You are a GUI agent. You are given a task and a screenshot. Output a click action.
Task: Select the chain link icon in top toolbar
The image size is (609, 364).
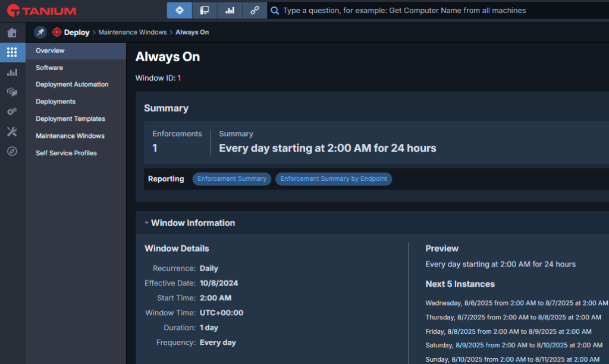tap(255, 10)
